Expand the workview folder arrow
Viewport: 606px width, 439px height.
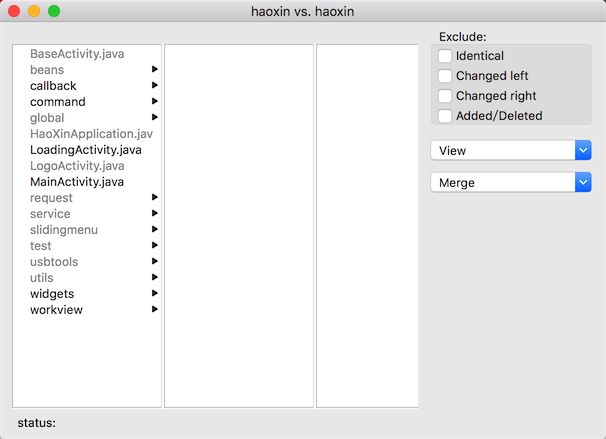[x=155, y=309]
